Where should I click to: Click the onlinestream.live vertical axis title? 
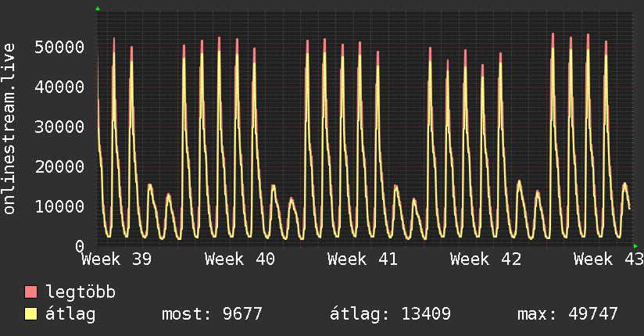pos(9,129)
